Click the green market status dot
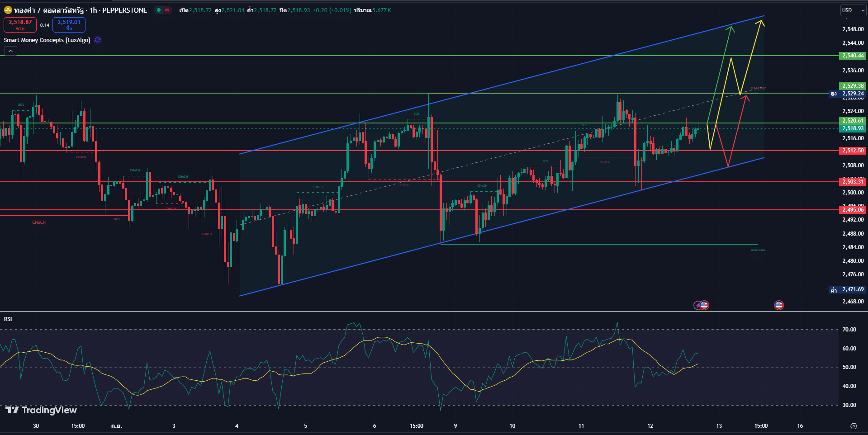868x435 pixels. (159, 10)
